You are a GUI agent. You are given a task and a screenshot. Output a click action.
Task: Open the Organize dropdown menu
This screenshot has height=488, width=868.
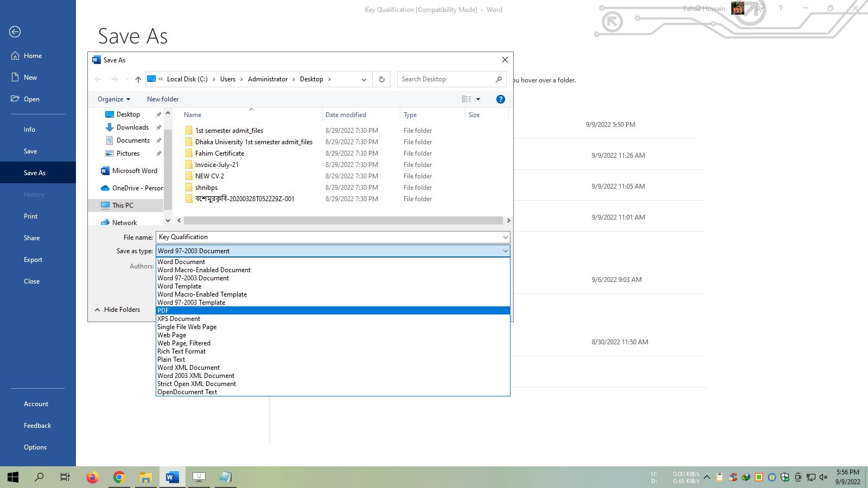tap(114, 99)
